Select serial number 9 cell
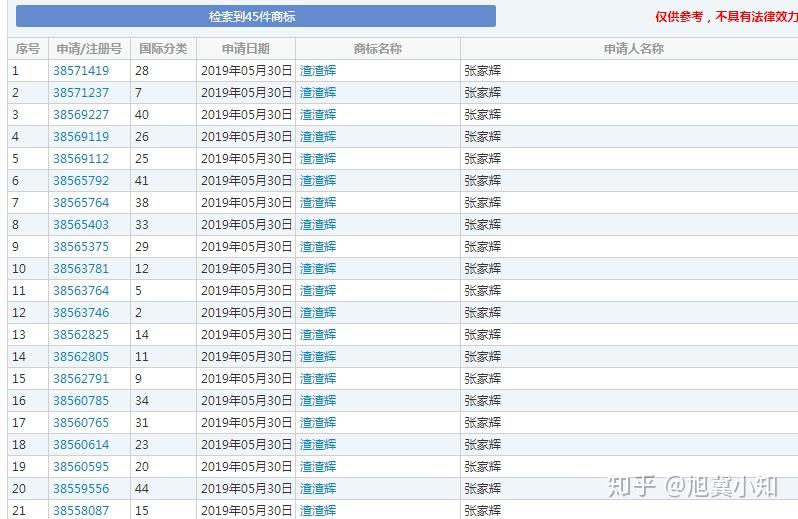Image resolution: width=798 pixels, height=519 pixels. click(x=28, y=247)
